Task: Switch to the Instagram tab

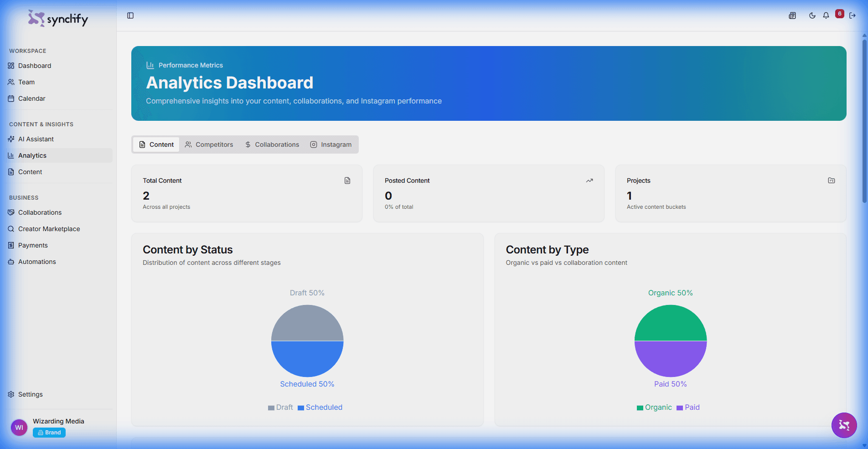Action: pos(331,145)
